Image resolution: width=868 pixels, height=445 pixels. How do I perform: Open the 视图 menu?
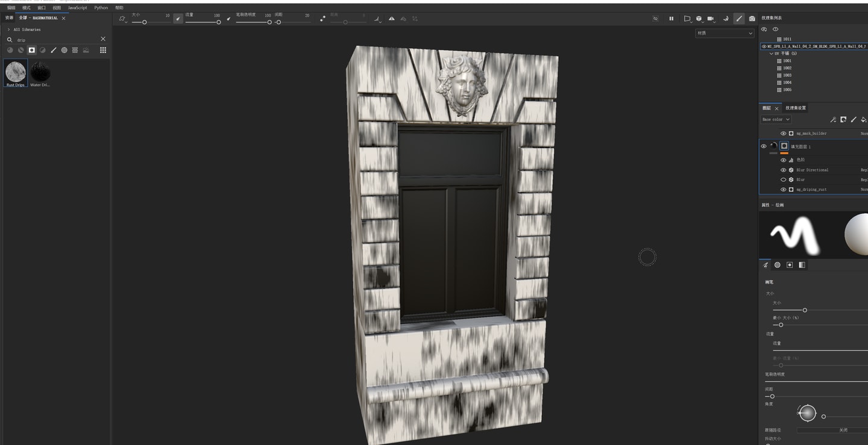coord(57,8)
